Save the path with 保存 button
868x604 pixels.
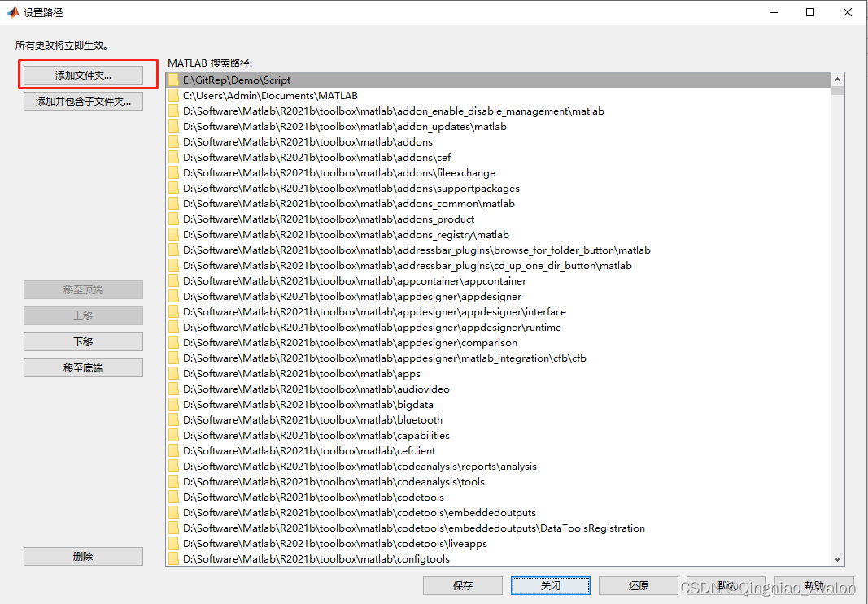463,586
